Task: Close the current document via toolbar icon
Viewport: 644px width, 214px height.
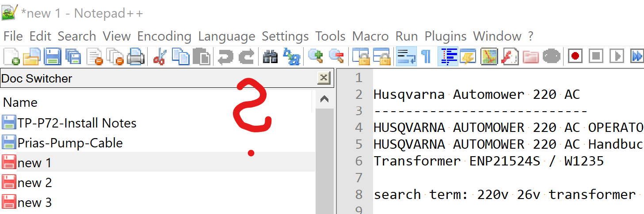Action: tap(95, 57)
